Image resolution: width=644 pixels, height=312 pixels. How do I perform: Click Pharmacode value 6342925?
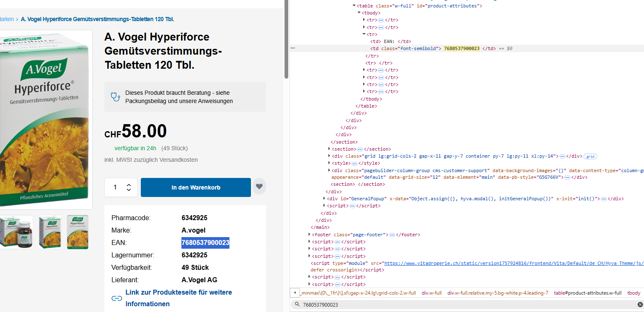[x=195, y=218]
